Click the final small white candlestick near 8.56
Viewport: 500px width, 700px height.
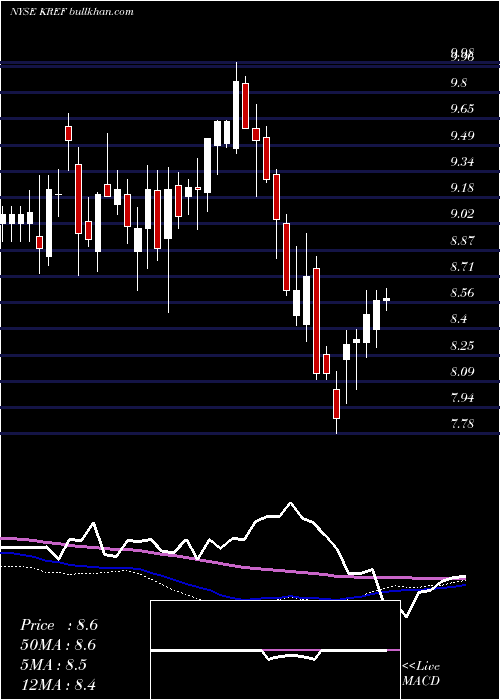386,300
